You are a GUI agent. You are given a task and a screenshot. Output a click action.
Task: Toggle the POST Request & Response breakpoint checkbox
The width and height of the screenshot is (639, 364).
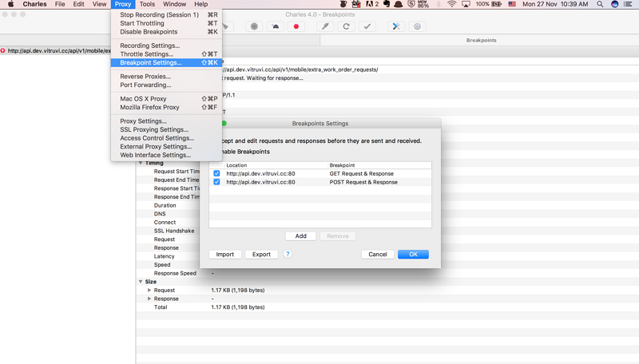click(216, 182)
